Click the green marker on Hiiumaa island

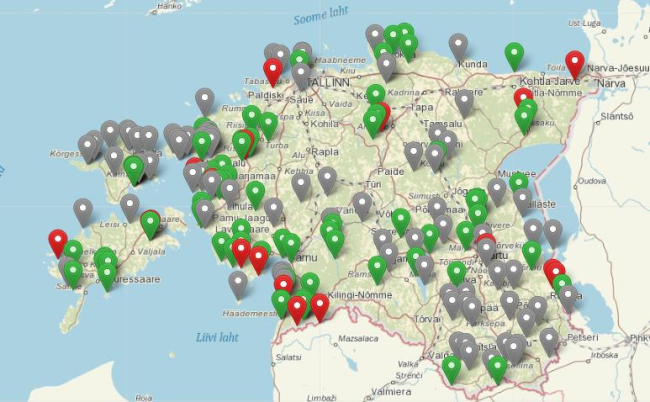(134, 168)
